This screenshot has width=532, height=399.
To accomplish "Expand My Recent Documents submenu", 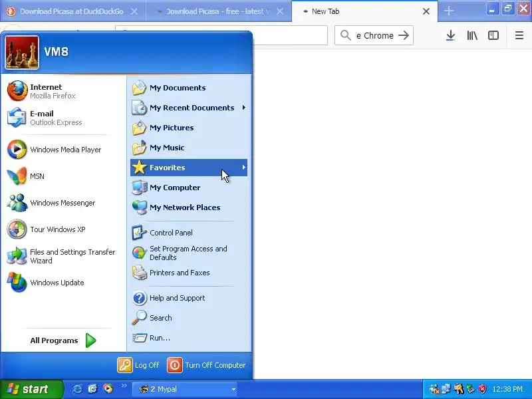I will pos(189,108).
